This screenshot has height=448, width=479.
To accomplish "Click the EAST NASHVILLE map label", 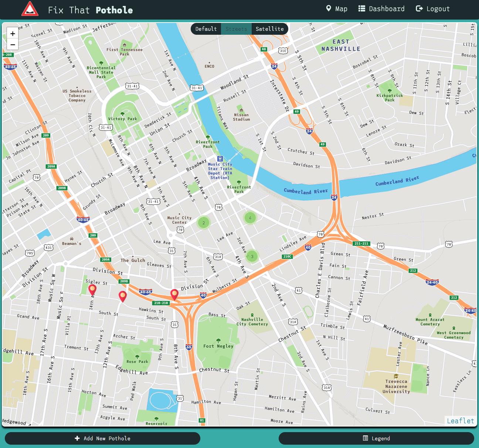I will (x=341, y=45).
